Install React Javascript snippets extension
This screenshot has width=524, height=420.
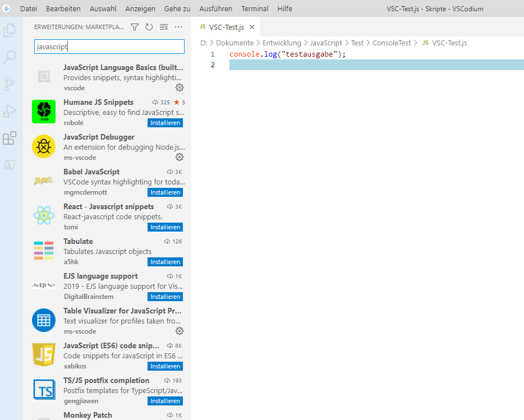(165, 227)
